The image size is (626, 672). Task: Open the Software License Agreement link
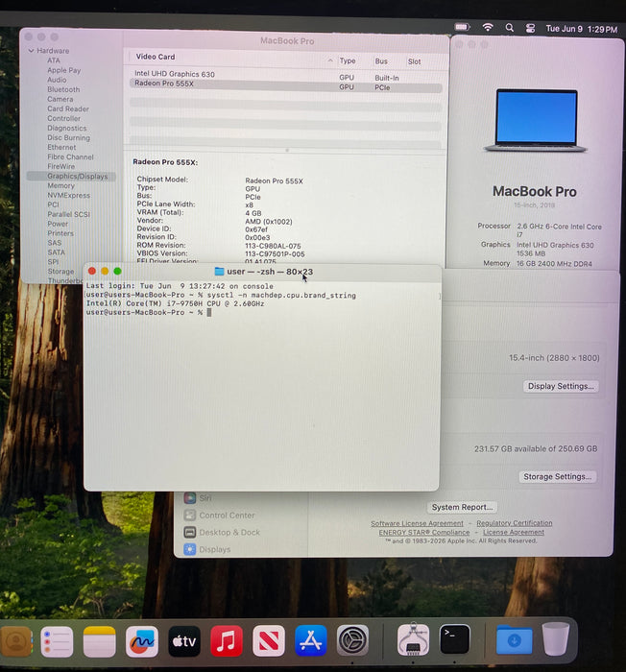tap(417, 523)
